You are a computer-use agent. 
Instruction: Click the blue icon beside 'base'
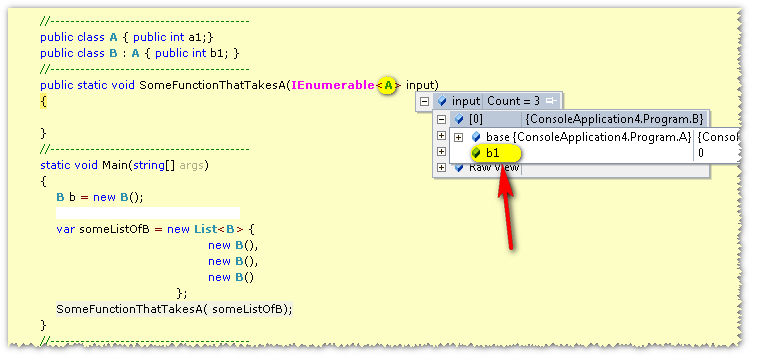(476, 138)
